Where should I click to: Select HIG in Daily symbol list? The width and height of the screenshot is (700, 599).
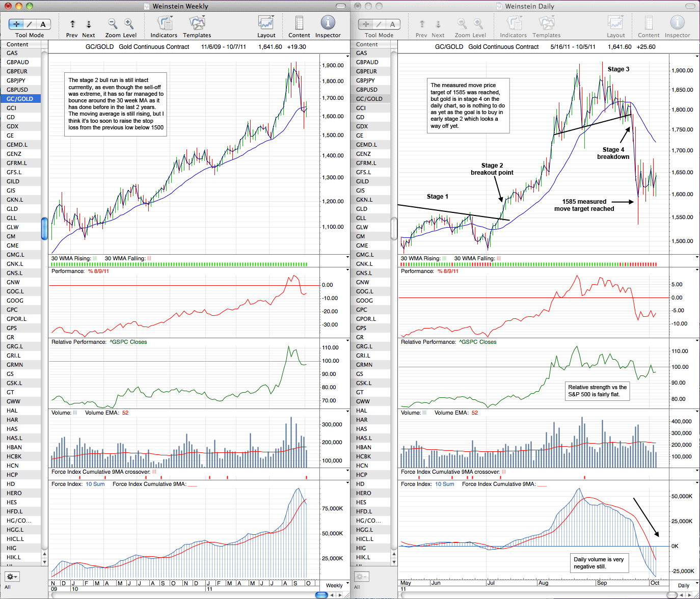coord(370,548)
